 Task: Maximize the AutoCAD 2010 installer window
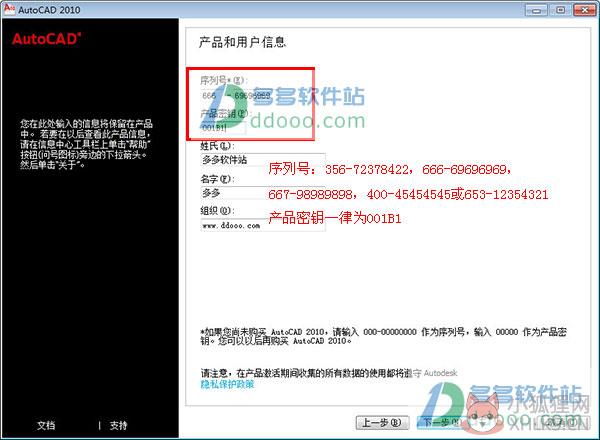point(560,10)
